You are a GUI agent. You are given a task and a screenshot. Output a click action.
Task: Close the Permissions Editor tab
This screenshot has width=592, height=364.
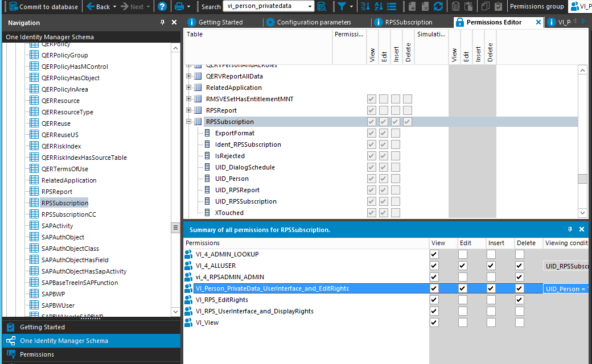coord(538,22)
